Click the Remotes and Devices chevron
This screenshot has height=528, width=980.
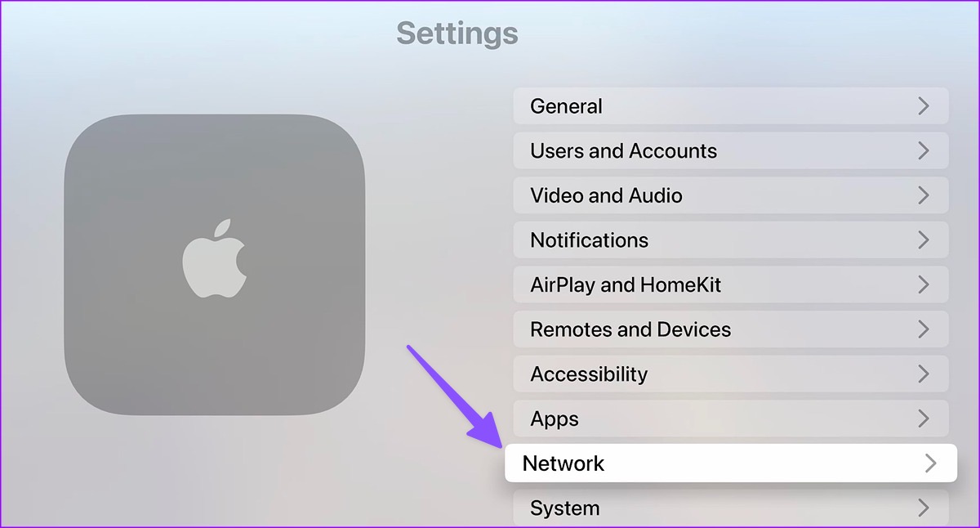pos(924,329)
